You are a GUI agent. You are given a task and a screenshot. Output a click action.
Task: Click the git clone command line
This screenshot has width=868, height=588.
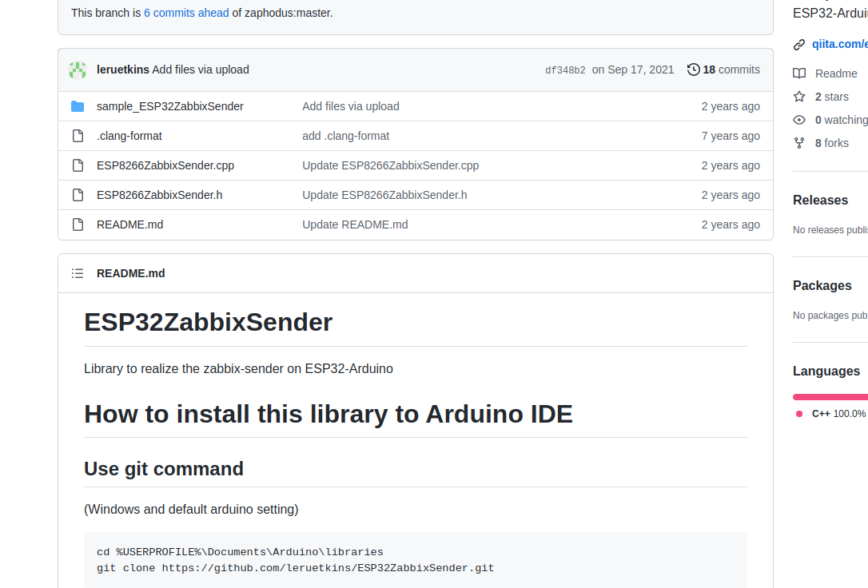pos(295,568)
